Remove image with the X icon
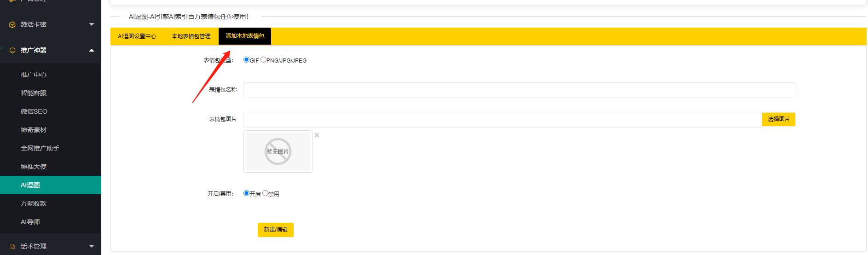Image resolution: width=868 pixels, height=255 pixels. [317, 135]
